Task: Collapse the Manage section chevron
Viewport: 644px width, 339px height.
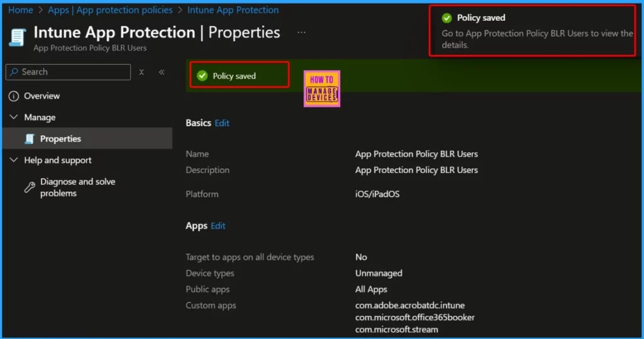Action: tap(14, 117)
